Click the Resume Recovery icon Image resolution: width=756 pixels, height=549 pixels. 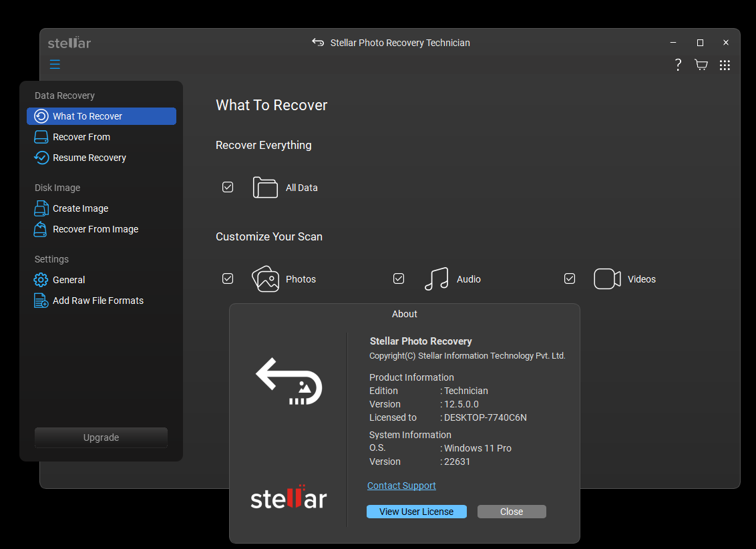41,158
